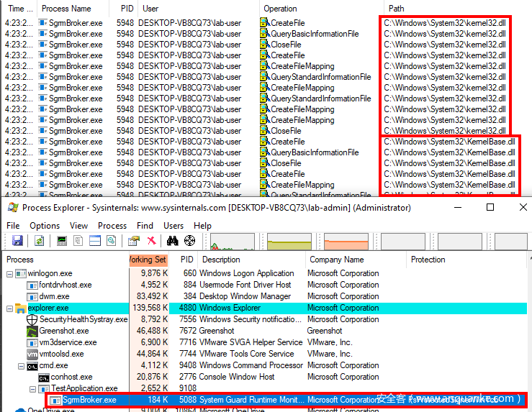Collapse the winlogon.exe tree node

click(x=10, y=274)
